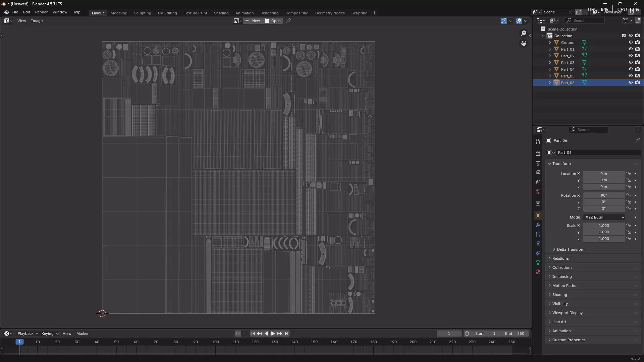Click the zoom magnifier icon in image editor
Image resolution: width=644 pixels, height=362 pixels.
524,33
